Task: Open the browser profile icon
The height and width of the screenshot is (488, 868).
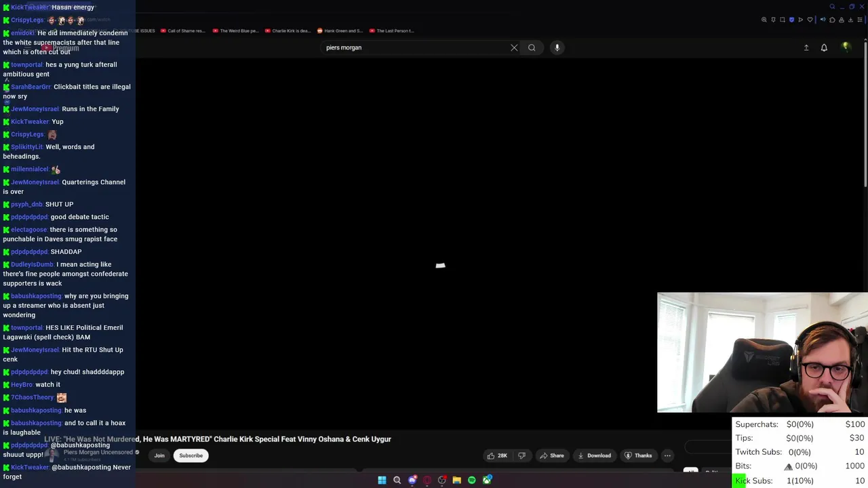Action: [842, 20]
